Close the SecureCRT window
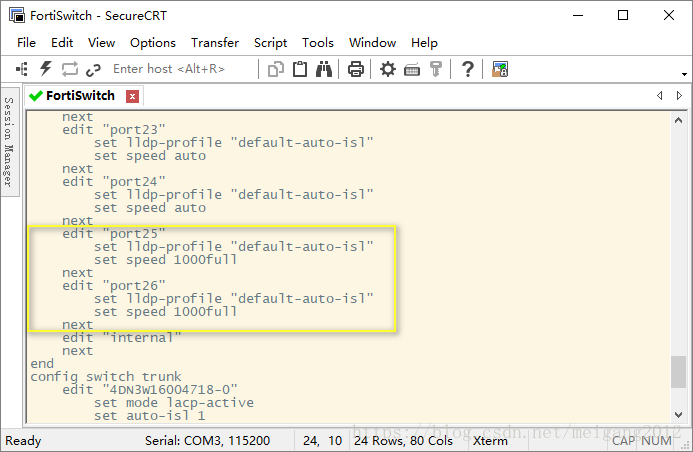The height and width of the screenshot is (452, 693). coord(669,15)
